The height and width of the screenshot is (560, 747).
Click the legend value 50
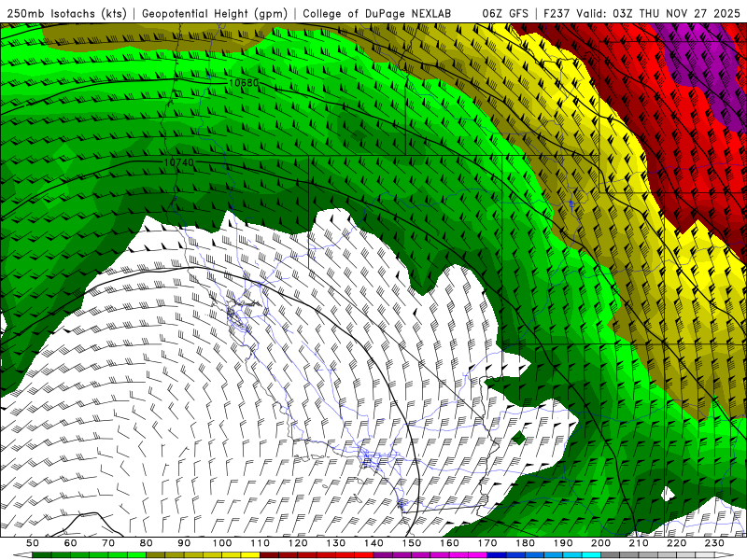tap(33, 543)
